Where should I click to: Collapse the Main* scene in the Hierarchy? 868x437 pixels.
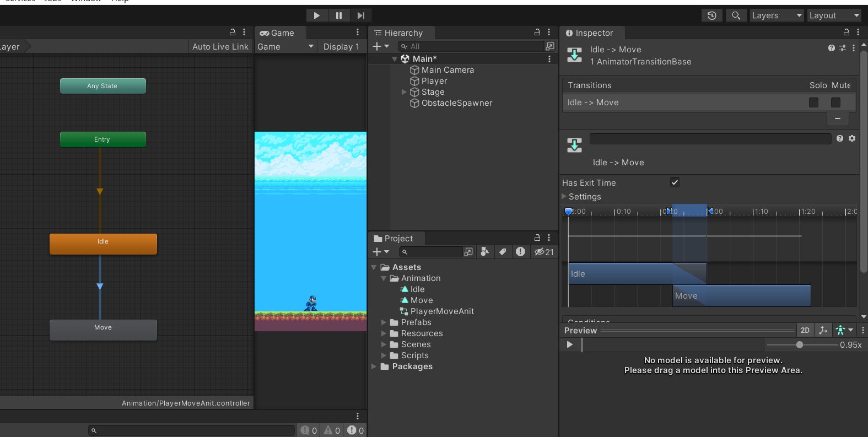[x=395, y=59]
